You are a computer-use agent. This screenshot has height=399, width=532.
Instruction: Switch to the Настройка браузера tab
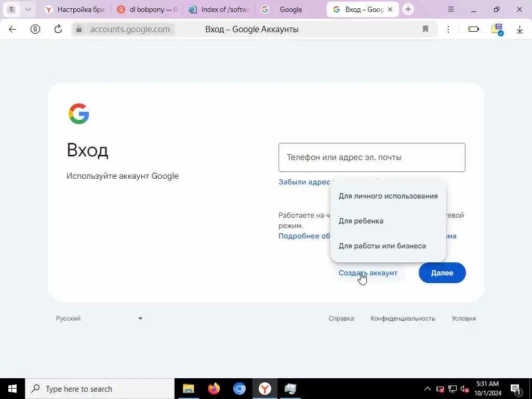pos(75,9)
